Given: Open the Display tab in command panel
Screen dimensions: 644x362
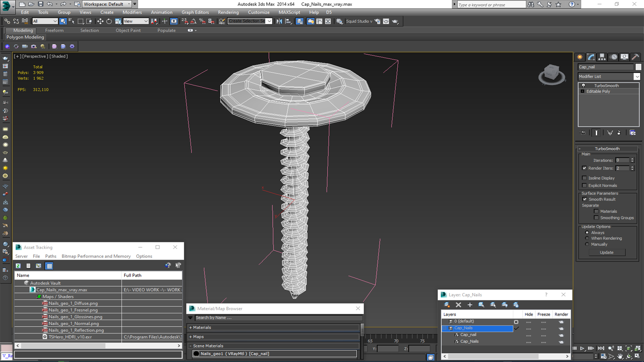Looking at the screenshot, I should [624, 57].
